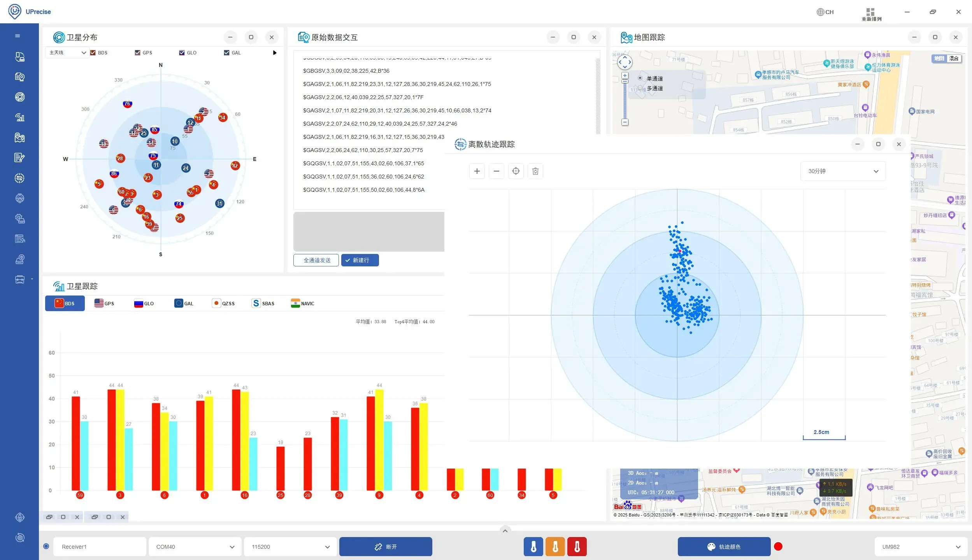Click the red trajectory color swatch
972x560 pixels.
[778, 546]
